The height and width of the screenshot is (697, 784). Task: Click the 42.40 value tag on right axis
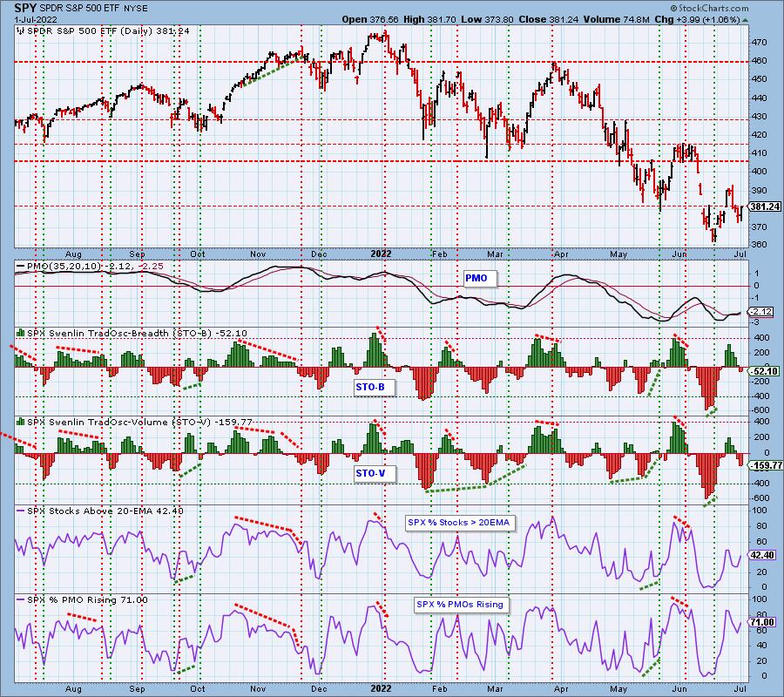tap(763, 556)
